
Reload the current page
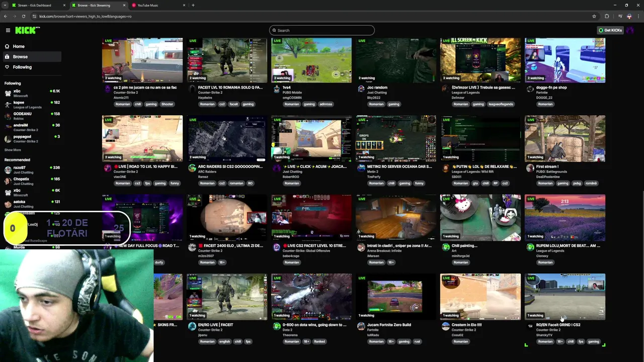click(x=23, y=16)
